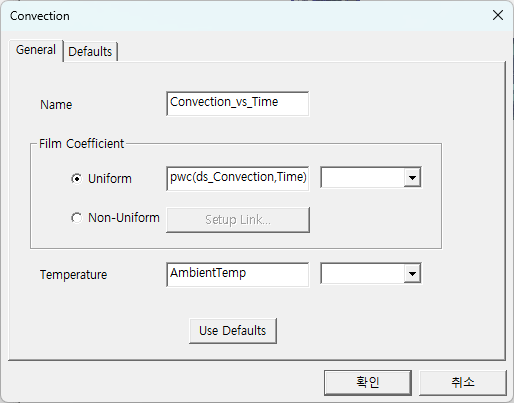Select the Uniform film coefficient radio button

(76, 179)
